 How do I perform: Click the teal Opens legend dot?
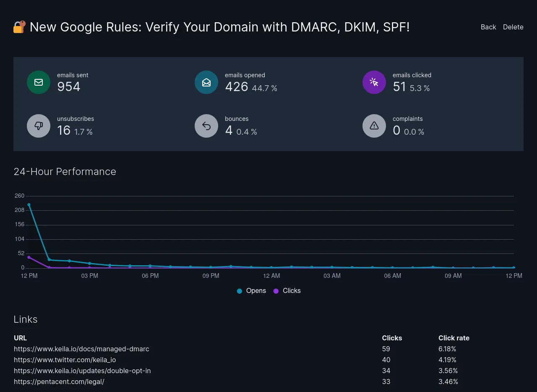(x=239, y=290)
